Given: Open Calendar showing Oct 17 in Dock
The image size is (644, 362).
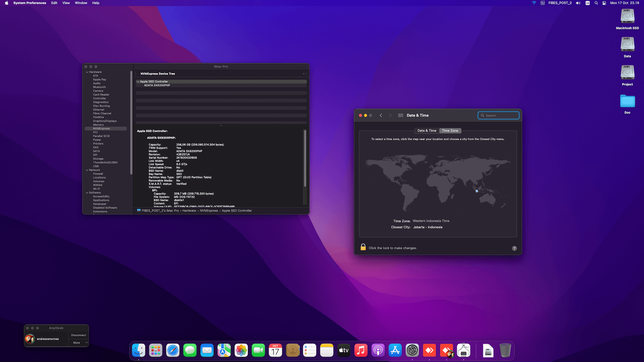Looking at the screenshot, I should click(275, 350).
